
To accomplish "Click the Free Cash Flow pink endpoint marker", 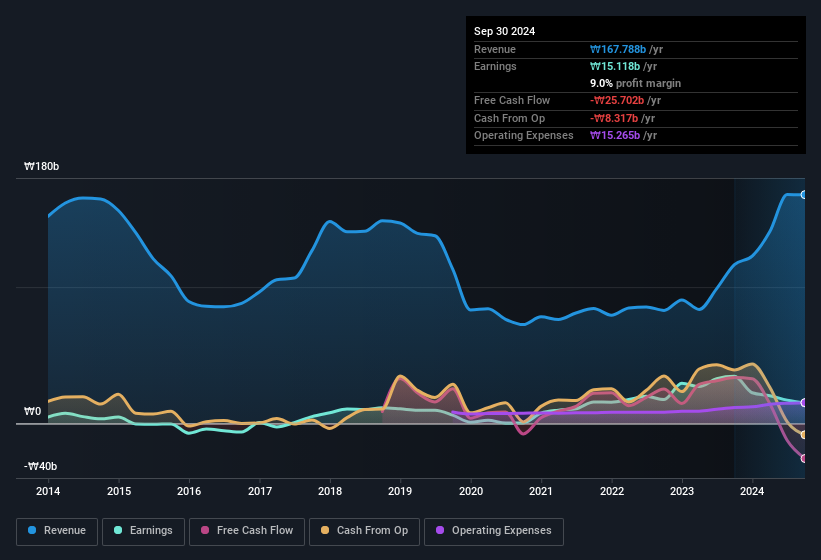I will click(804, 458).
